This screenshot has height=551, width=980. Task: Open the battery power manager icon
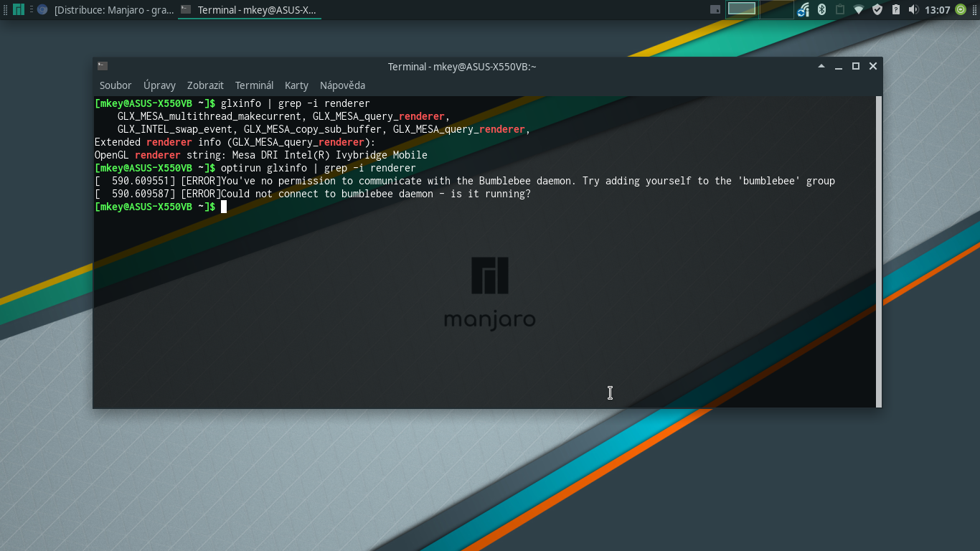coord(896,9)
